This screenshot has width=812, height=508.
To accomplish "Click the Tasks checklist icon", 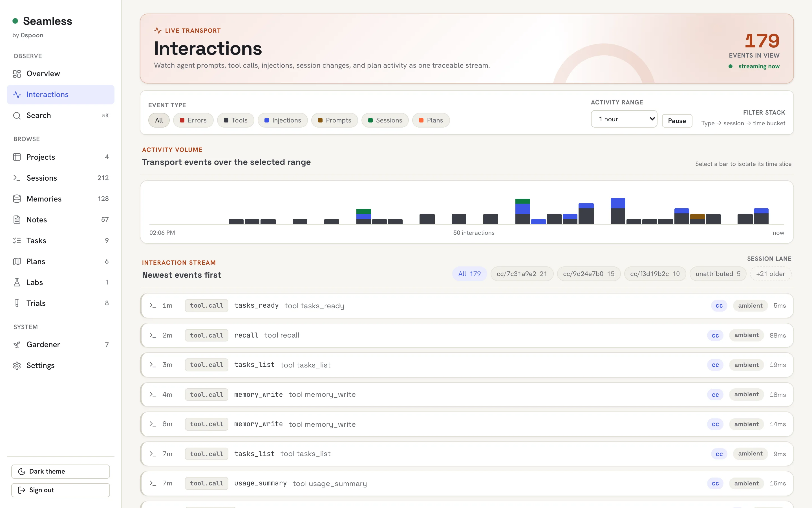I will point(17,240).
